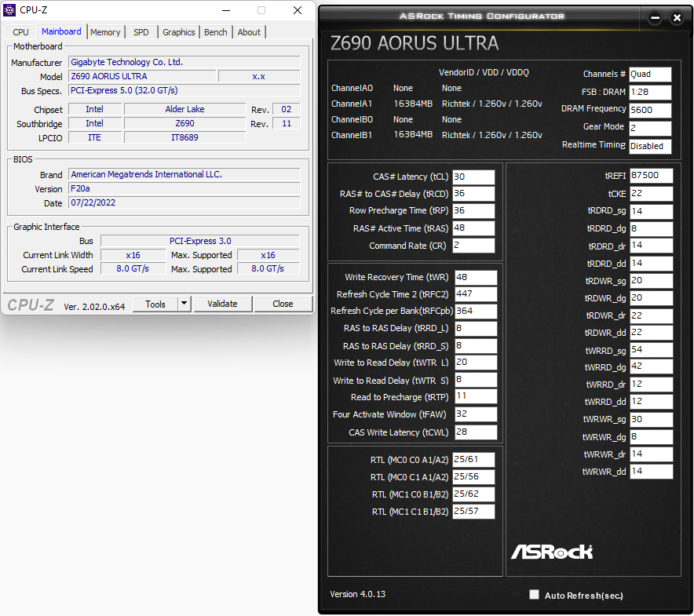Click the Gear Mode field
Viewport: 694px width, 616px height.
[x=650, y=128]
